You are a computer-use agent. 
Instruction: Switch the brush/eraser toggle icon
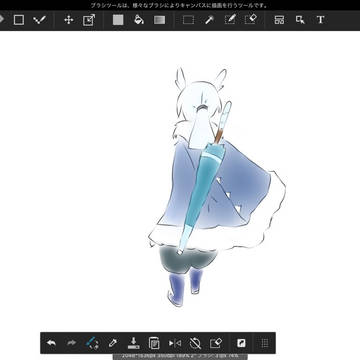pyautogui.click(x=92, y=343)
